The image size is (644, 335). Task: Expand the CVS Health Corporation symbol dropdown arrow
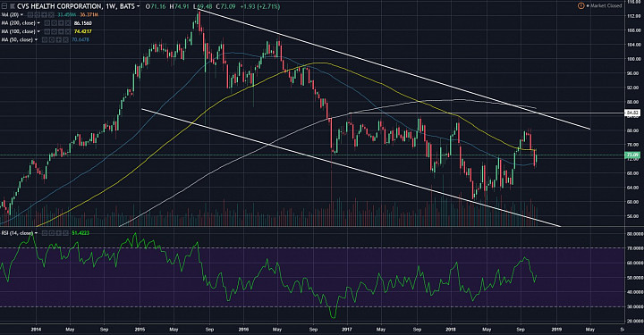pyautogui.click(x=138, y=6)
